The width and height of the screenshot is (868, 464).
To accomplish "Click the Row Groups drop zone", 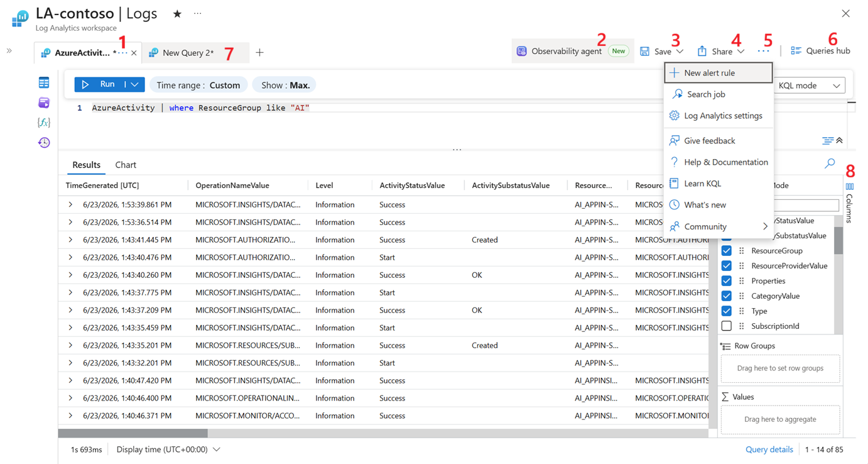I will 780,368.
